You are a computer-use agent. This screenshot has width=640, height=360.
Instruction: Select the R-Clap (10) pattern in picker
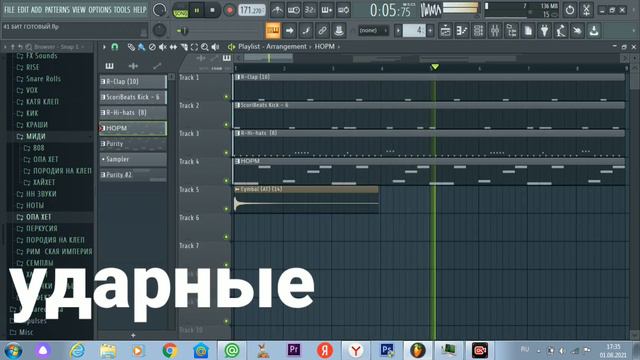point(133,82)
